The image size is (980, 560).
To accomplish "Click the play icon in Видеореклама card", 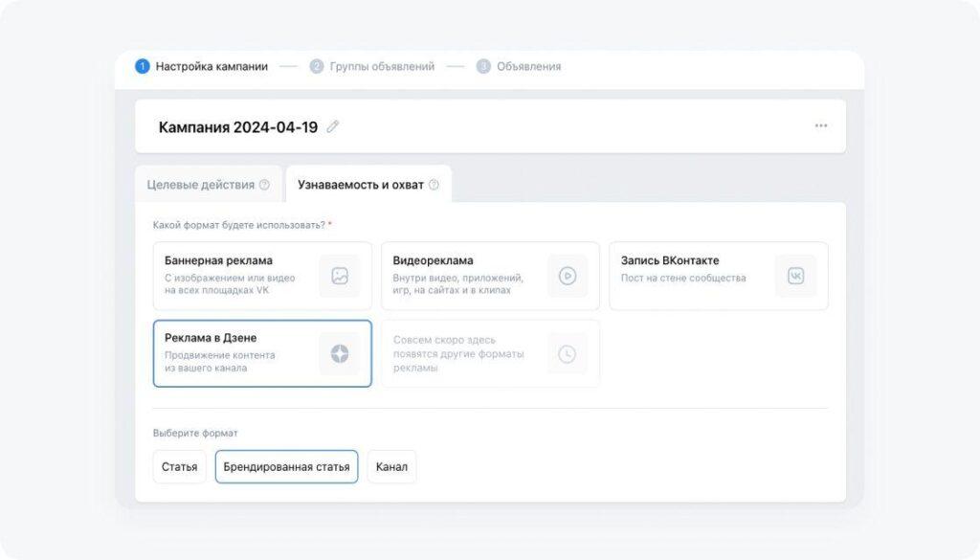I will click(x=568, y=276).
